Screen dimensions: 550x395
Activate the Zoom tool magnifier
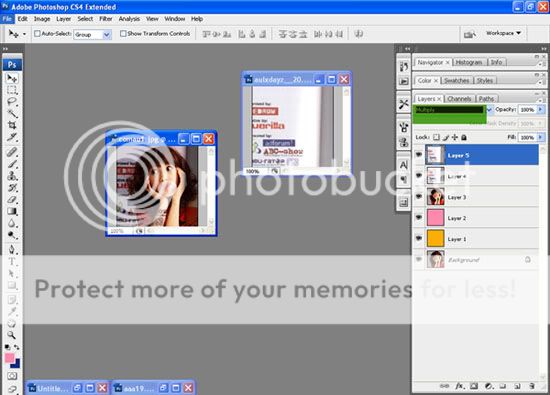pos(12,335)
